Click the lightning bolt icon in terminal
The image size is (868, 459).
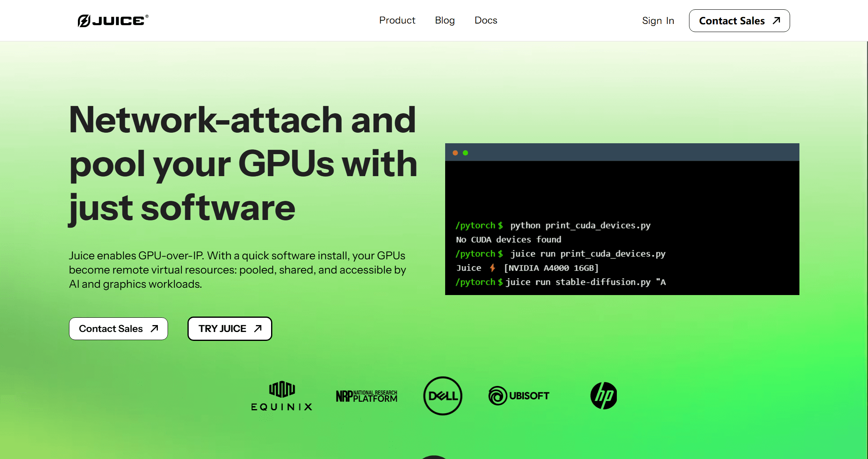click(492, 268)
